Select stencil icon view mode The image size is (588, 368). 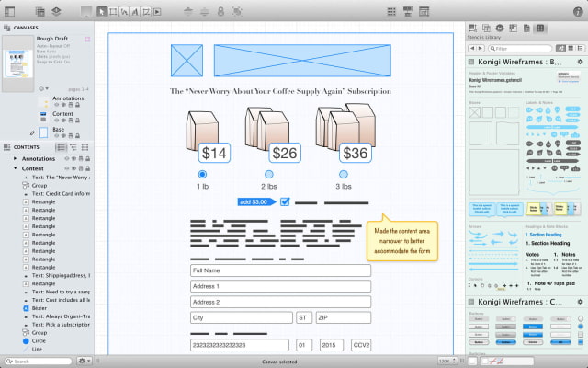coord(561,48)
